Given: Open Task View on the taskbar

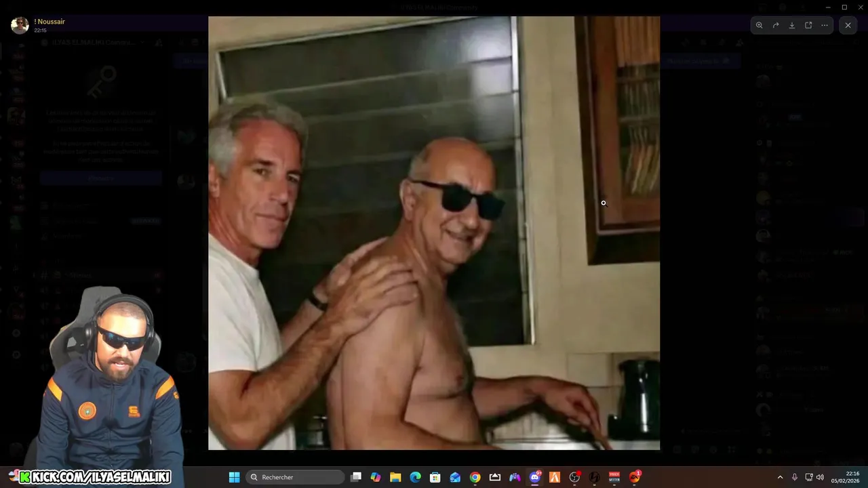Looking at the screenshot, I should 356,477.
